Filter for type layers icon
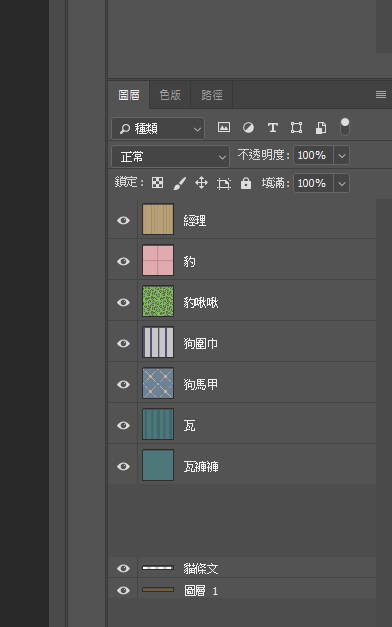This screenshot has width=392, height=627. point(273,128)
